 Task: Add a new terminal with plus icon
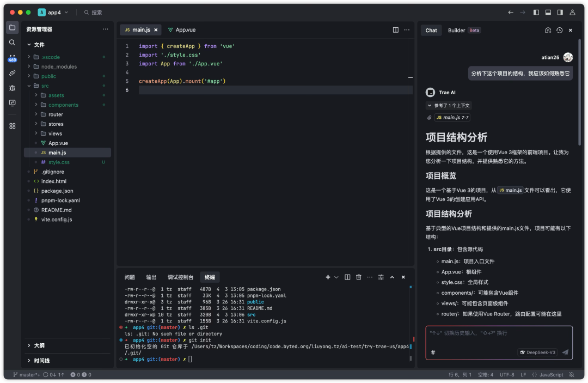coord(328,277)
